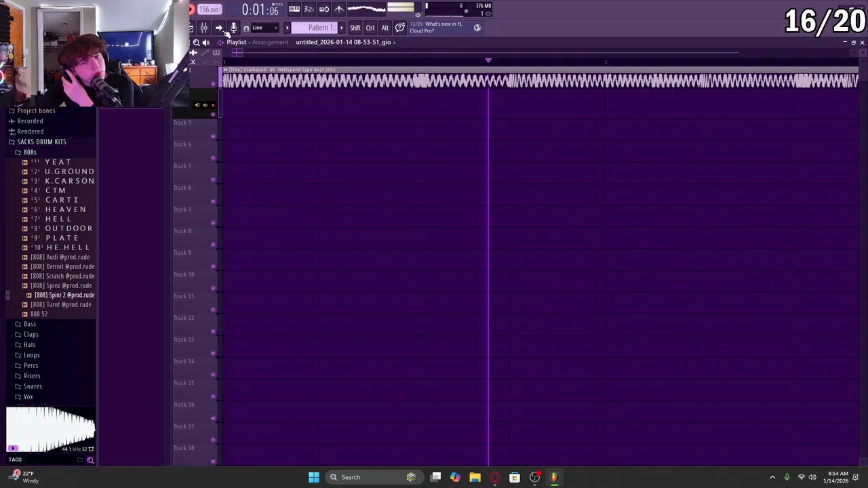
Task: Open the Windows Start menu
Action: point(314,477)
